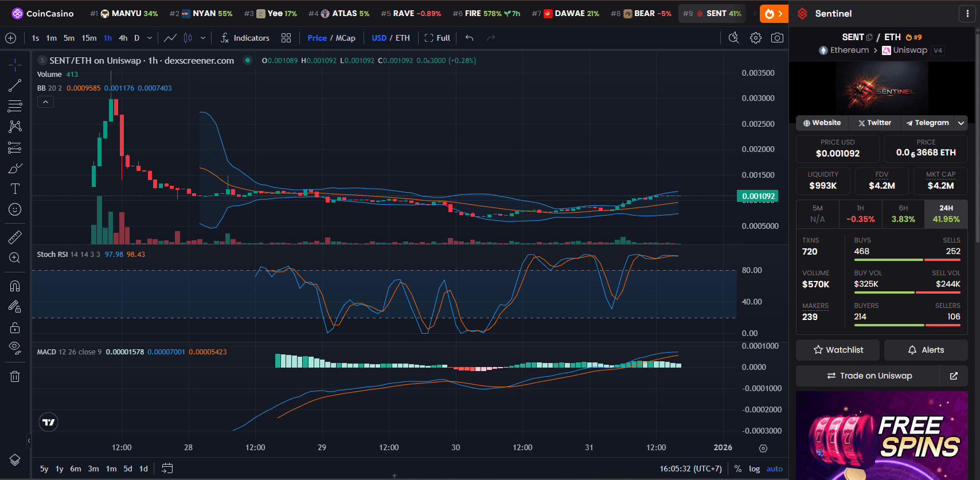Switch denomination to ETH
The height and width of the screenshot is (480, 980).
coord(403,38)
